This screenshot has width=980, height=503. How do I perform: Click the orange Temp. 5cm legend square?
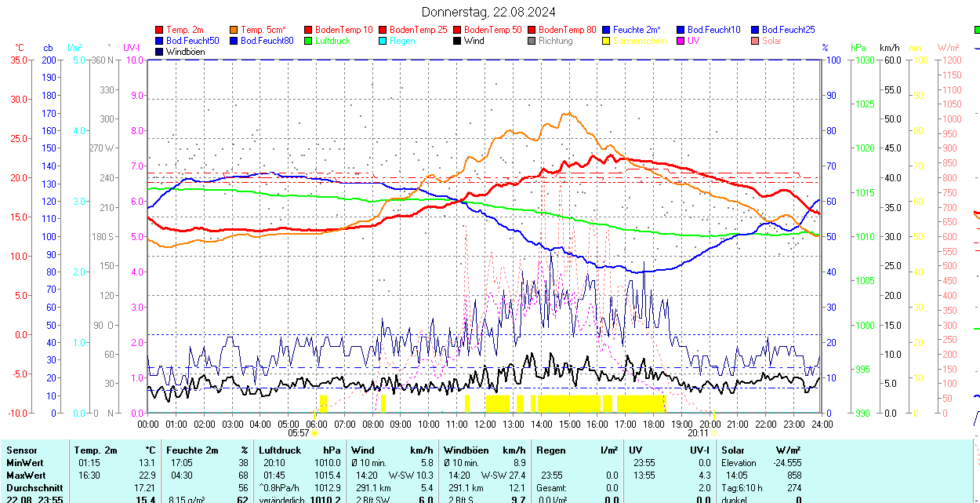234,30
